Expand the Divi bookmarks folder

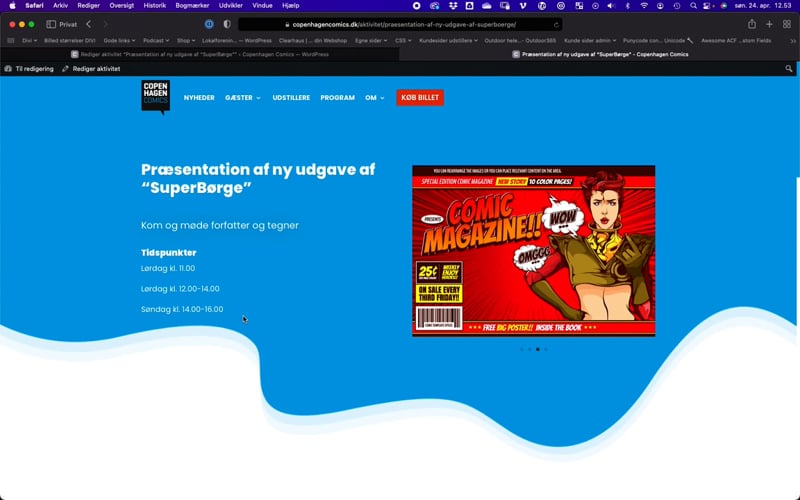point(30,40)
